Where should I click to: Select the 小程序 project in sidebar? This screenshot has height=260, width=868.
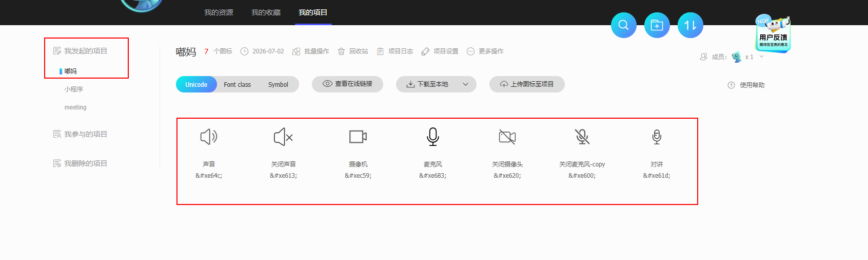tap(73, 89)
